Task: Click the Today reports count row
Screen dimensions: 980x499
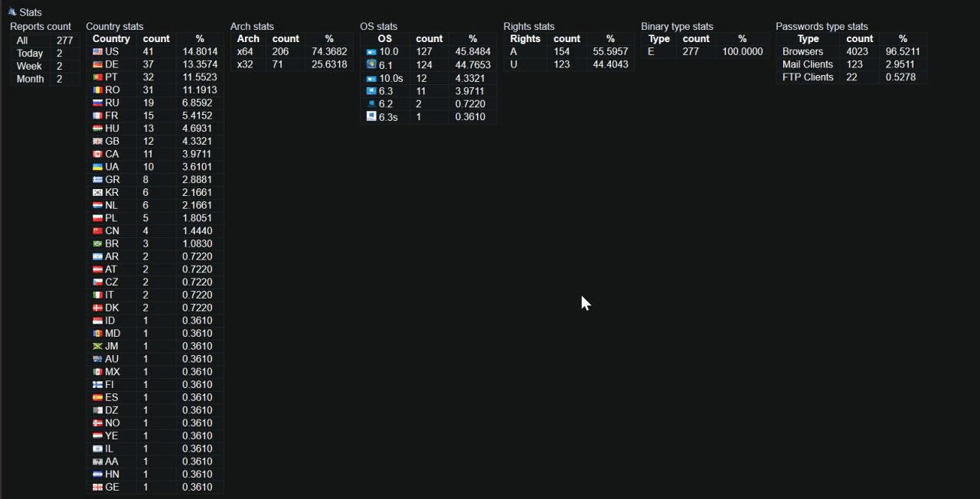Action: click(30, 53)
